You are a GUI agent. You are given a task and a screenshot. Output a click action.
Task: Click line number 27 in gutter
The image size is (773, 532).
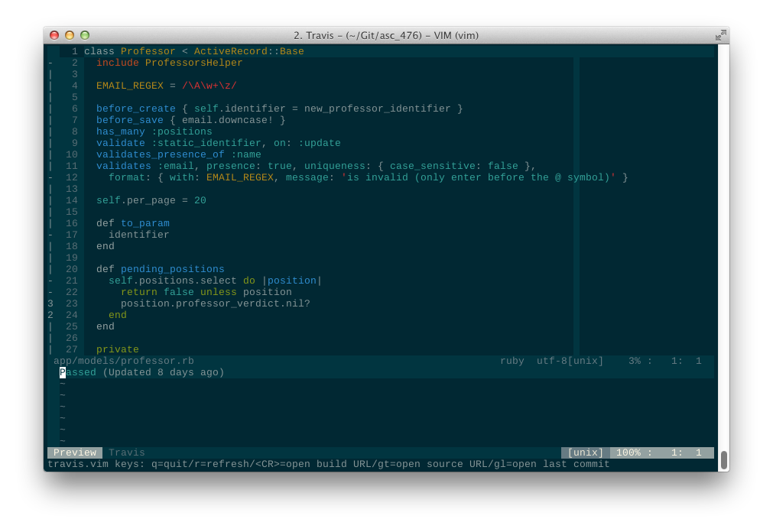click(x=71, y=349)
